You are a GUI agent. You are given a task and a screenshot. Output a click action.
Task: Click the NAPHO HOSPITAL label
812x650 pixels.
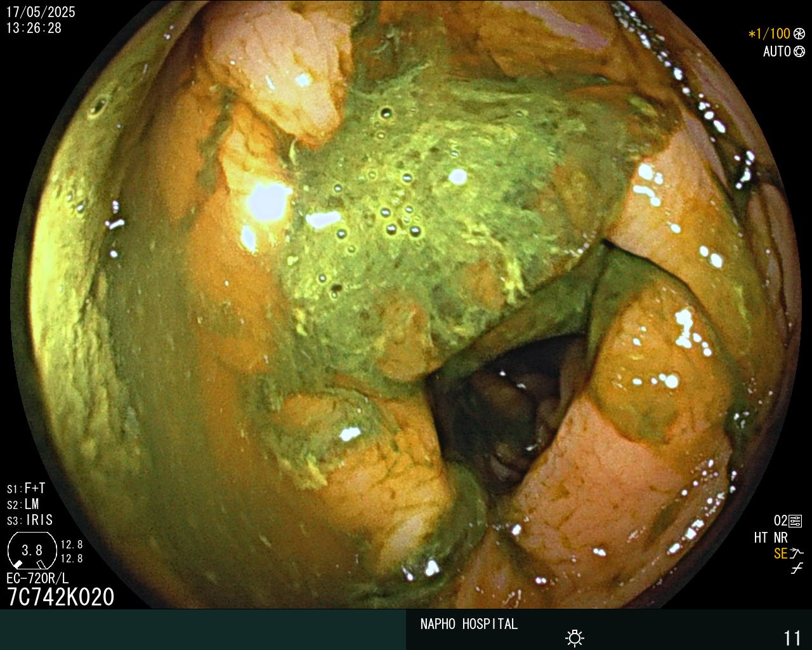[469, 624]
